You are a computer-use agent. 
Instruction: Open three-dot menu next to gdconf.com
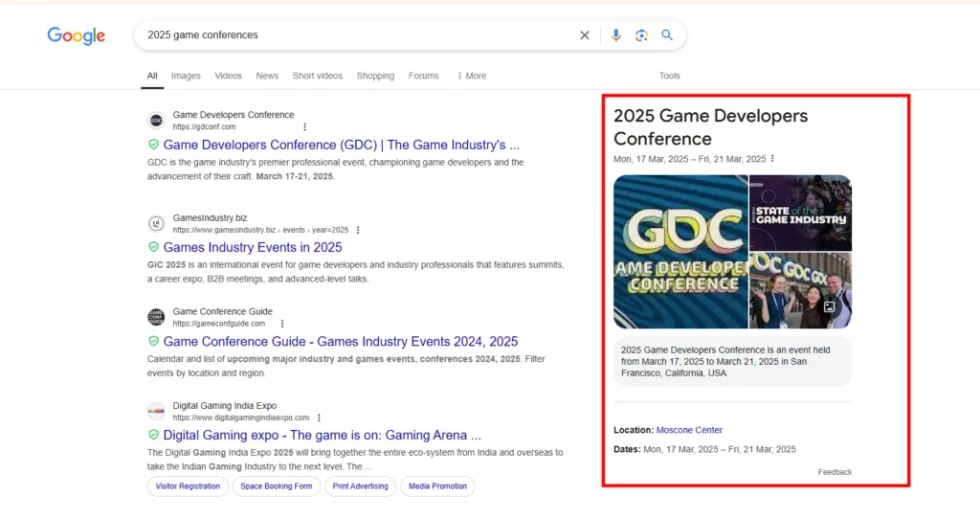coord(305,127)
